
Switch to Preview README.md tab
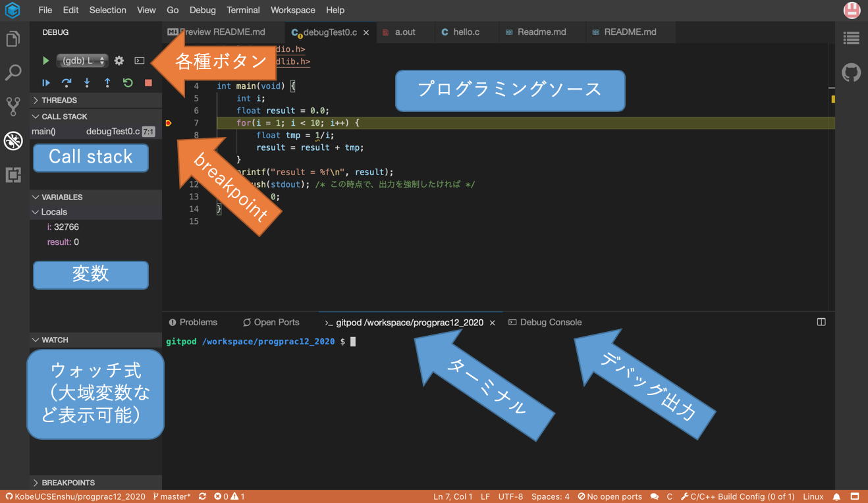tap(223, 32)
